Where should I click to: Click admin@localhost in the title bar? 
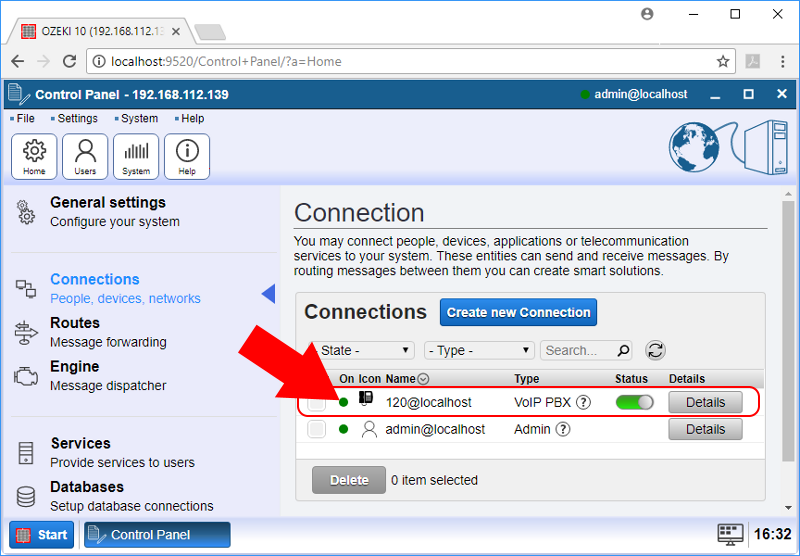tap(640, 94)
